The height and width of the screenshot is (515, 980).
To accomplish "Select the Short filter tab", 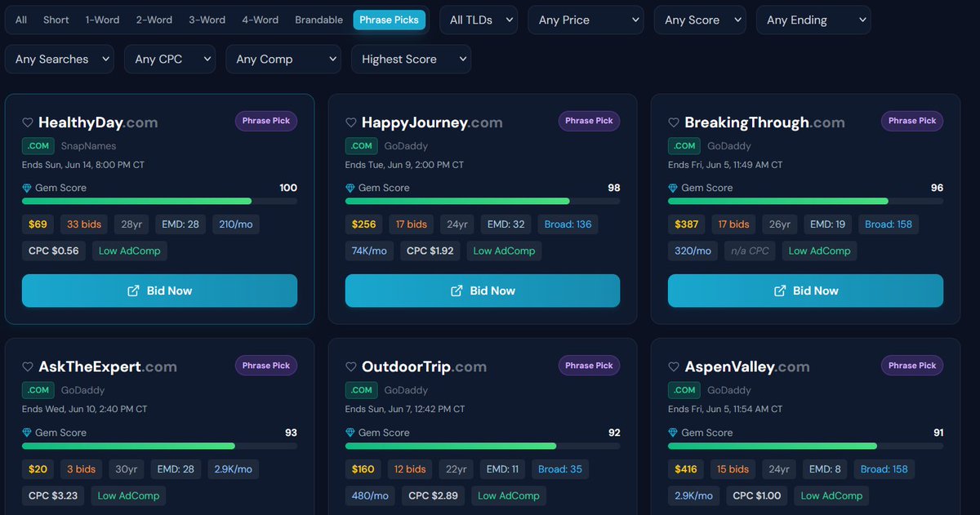I will 56,20.
